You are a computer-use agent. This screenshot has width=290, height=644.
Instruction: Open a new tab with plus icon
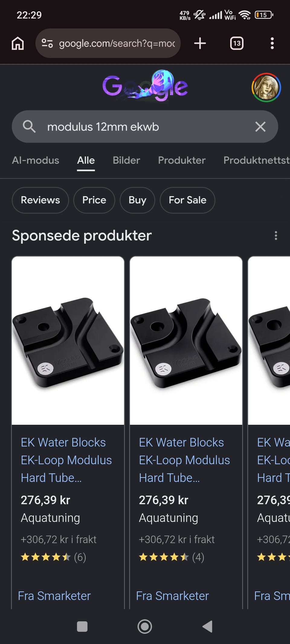pyautogui.click(x=200, y=43)
